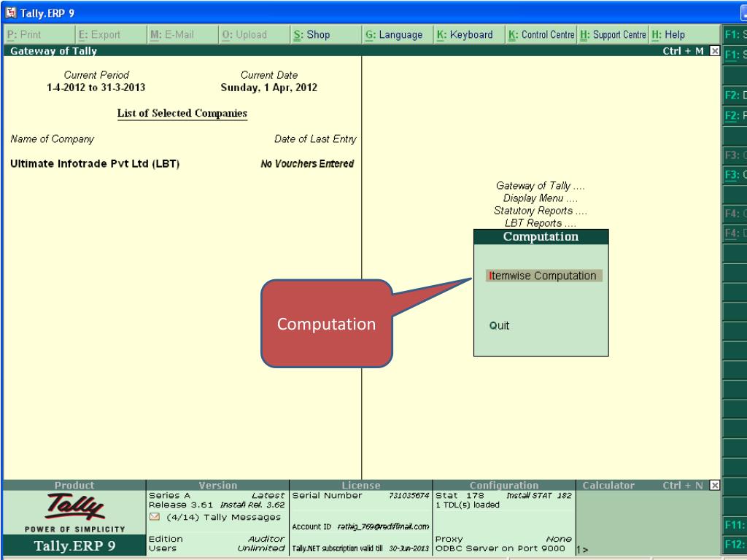Click the Display Menu breadcrumb
This screenshot has width=747, height=560.
coord(541,198)
